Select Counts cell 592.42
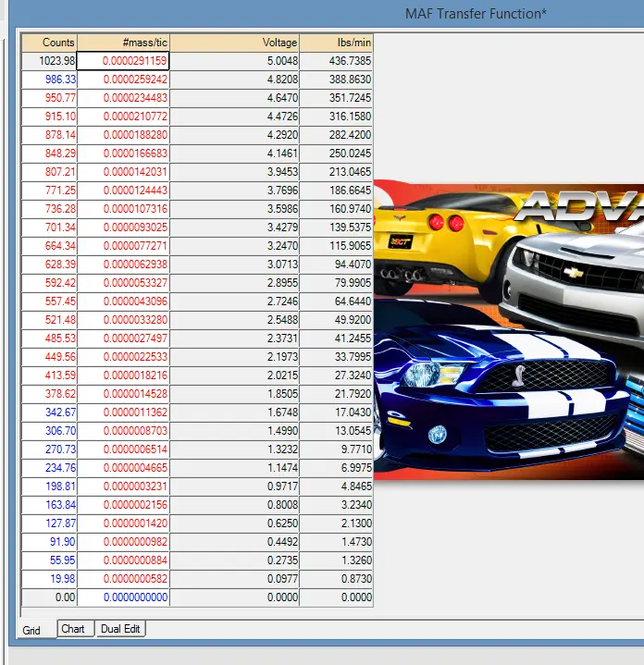644x665 pixels. tap(49, 283)
